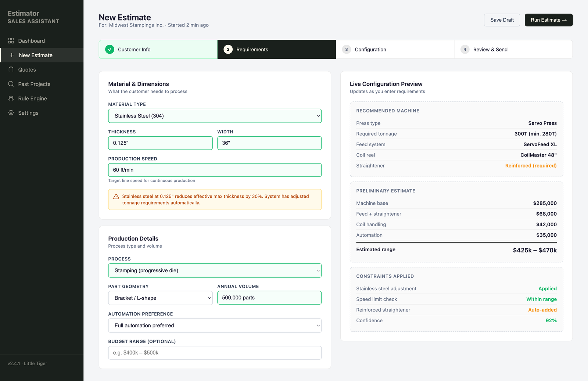
Task: Click the green checkmark on Customer Info
Action: tap(109, 49)
